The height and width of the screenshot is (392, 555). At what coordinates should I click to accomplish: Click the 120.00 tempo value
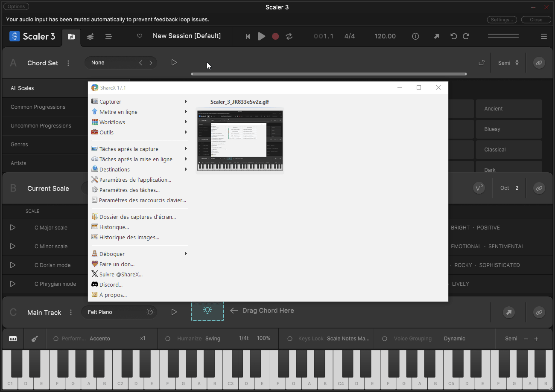(x=385, y=36)
